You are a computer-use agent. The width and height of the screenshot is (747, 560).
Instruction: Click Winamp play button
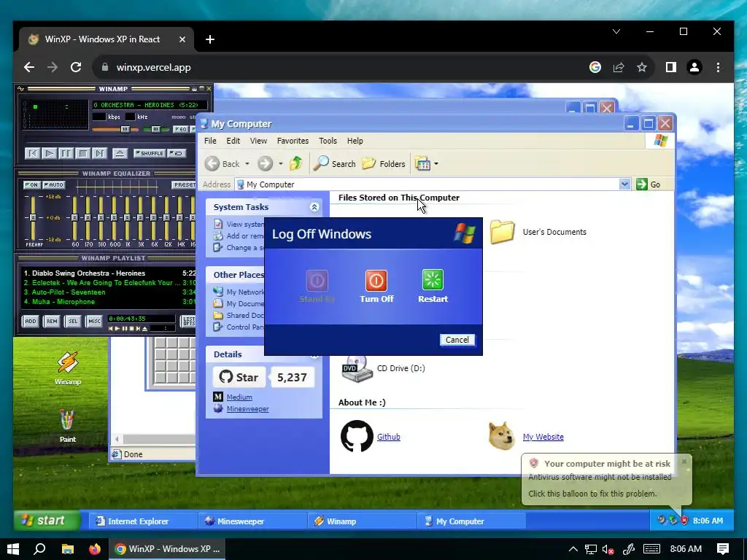click(x=49, y=153)
